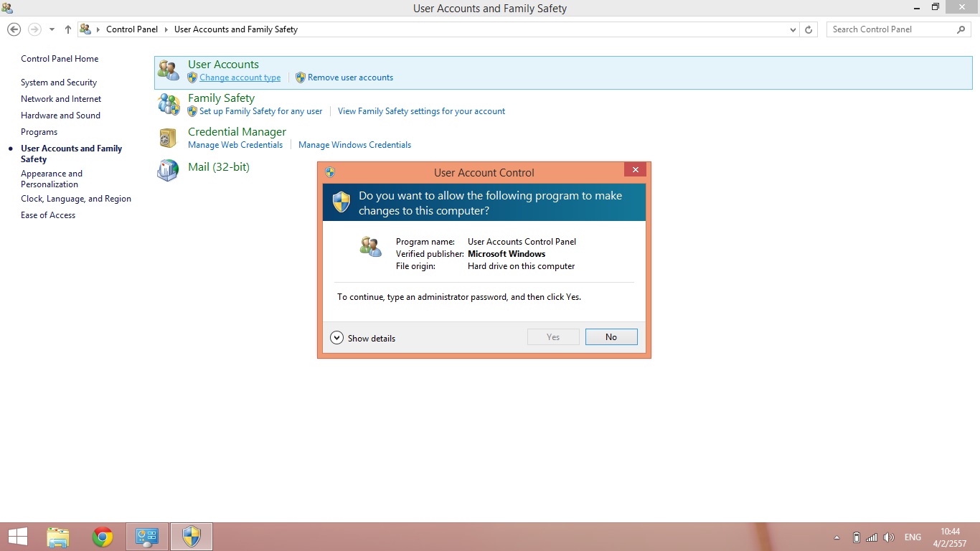
Task: Click the shield icon beside Remove user accounts
Action: click(301, 77)
